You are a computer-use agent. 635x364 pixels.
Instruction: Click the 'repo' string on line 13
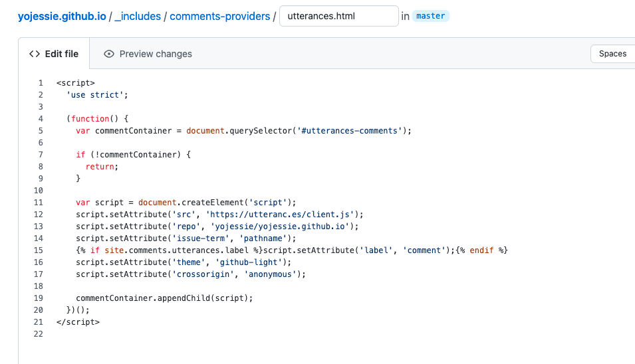pyautogui.click(x=186, y=227)
